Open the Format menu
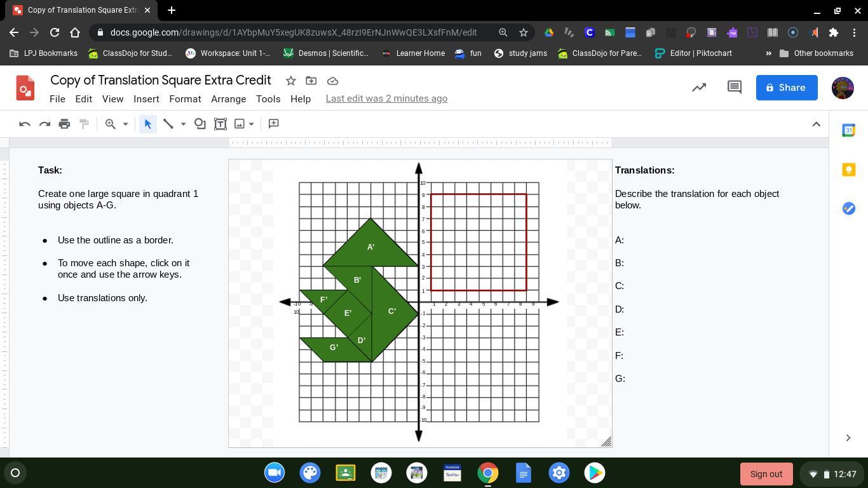 tap(185, 99)
